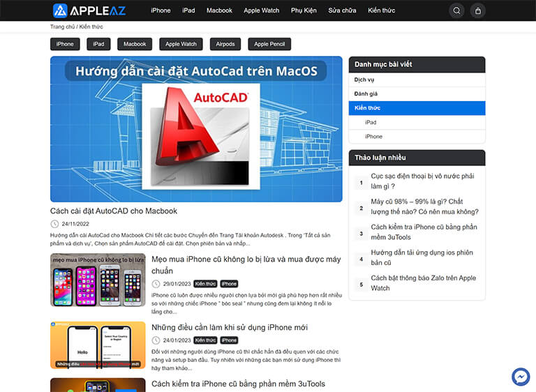
Task: Open the Messenger chat bubble
Action: tap(521, 377)
